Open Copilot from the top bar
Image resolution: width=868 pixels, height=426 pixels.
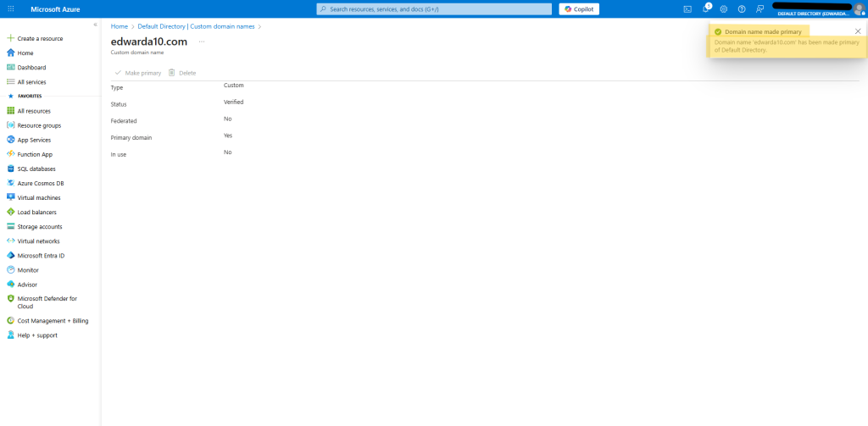(x=579, y=8)
